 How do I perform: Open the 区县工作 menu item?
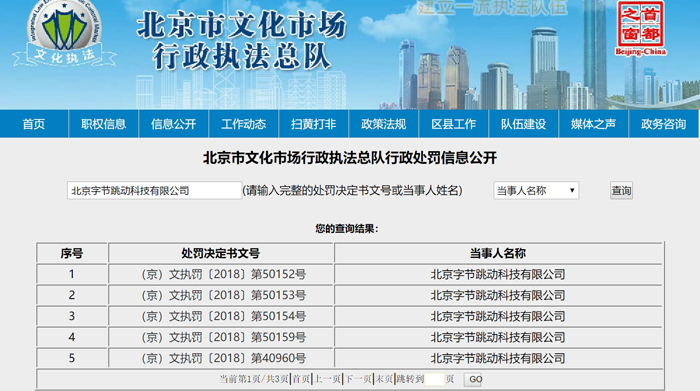coord(454,124)
